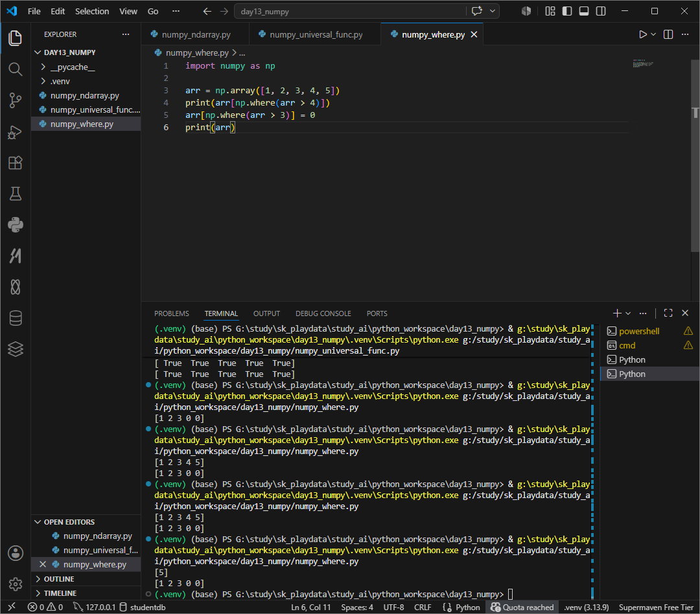This screenshot has width=700, height=614.
Task: Change CRLF end of line sequence
Action: pyautogui.click(x=423, y=607)
